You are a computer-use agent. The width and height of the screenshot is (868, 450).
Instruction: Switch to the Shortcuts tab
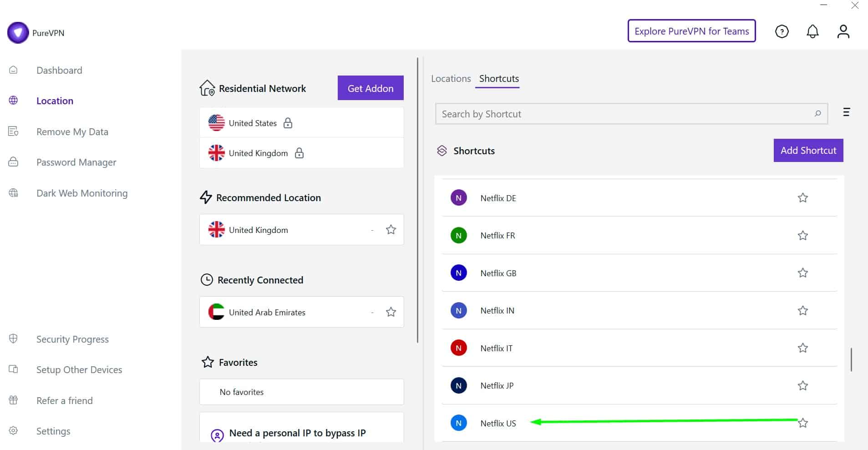click(x=499, y=78)
